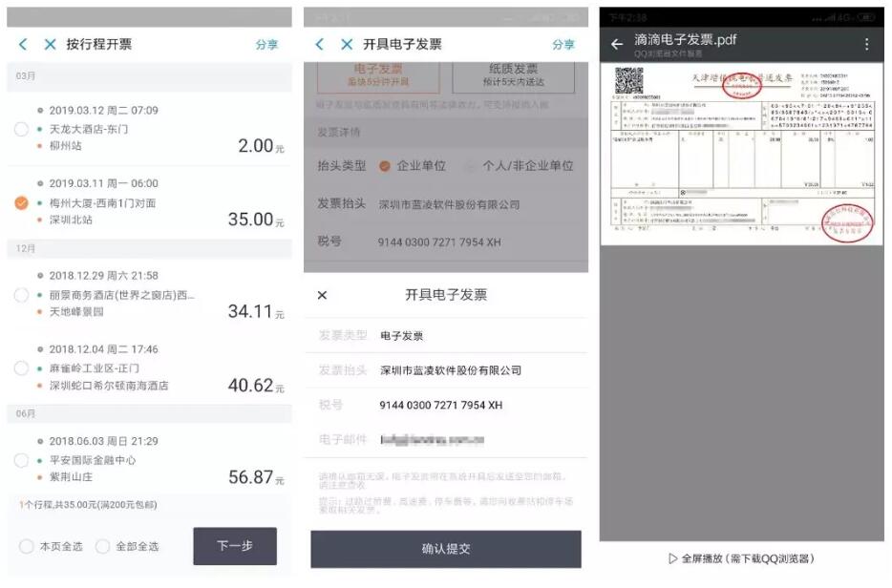Dismiss the 开具电子发票 confirmation sheet with X
This screenshot has width=892, height=588.
pos(322,295)
